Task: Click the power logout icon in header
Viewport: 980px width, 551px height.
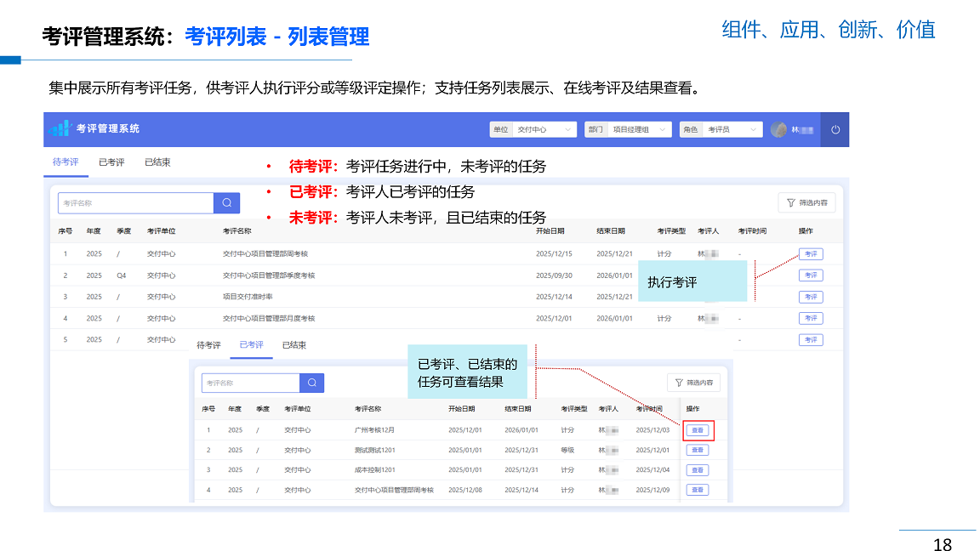Action: coord(835,129)
